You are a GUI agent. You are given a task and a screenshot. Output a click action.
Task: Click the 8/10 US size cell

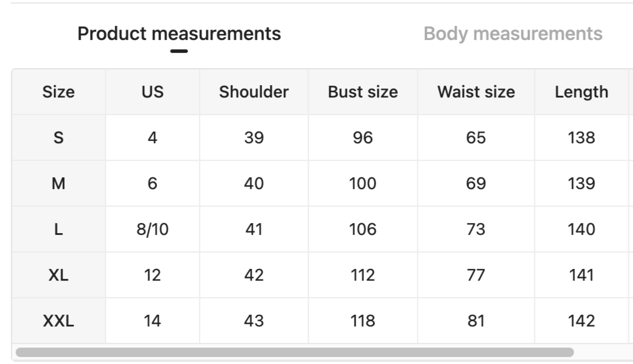[x=152, y=230]
